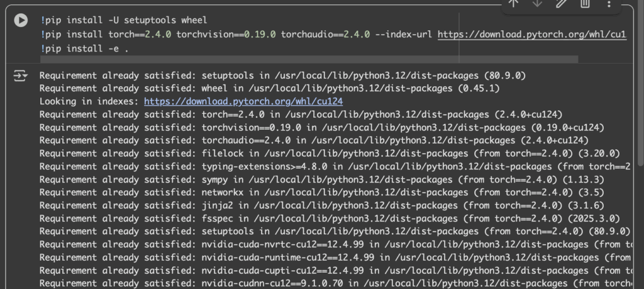Viewport: 644px width, 289px height.
Task: Open more cell actions three-dot menu
Action: point(609,4)
